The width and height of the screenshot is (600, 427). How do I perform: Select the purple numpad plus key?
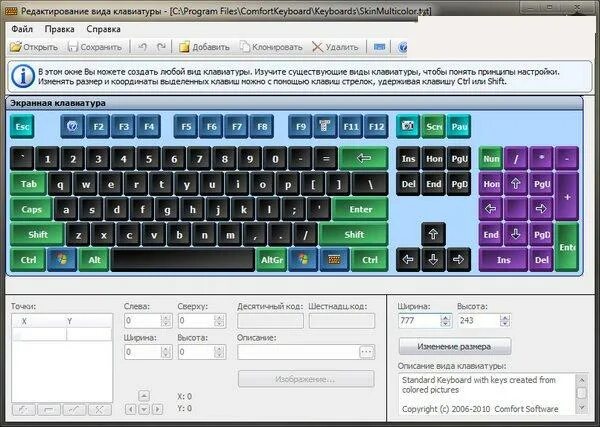pos(567,196)
